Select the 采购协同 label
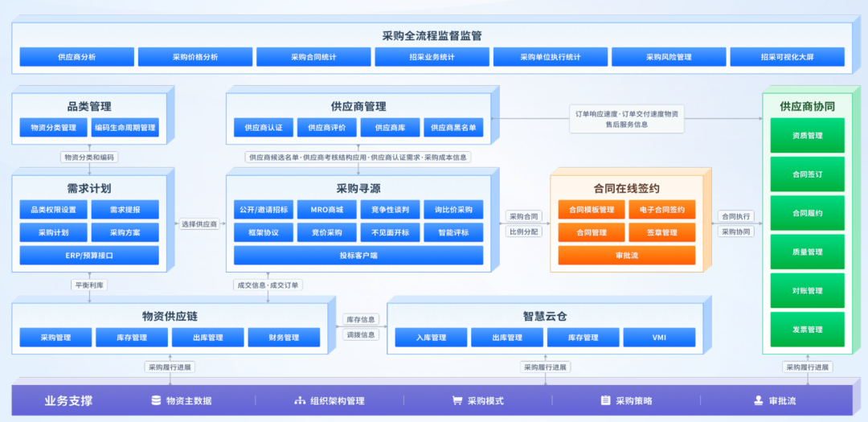The height and width of the screenshot is (422, 868). point(735,231)
